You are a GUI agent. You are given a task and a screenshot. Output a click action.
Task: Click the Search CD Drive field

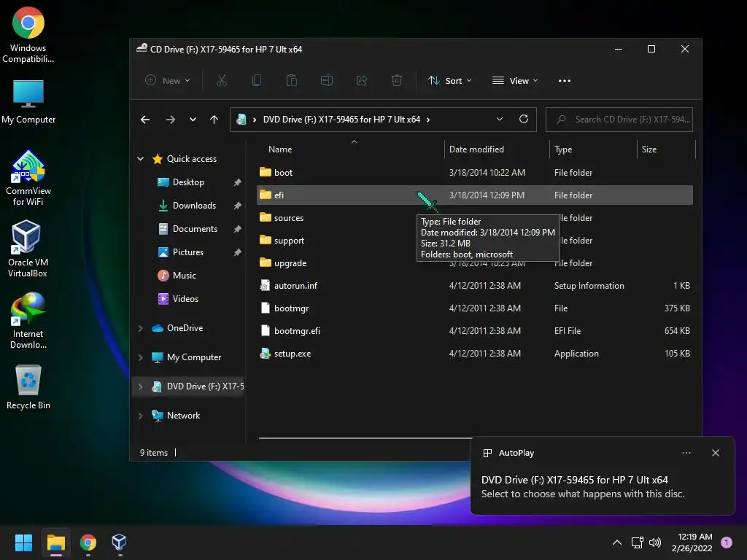click(619, 120)
